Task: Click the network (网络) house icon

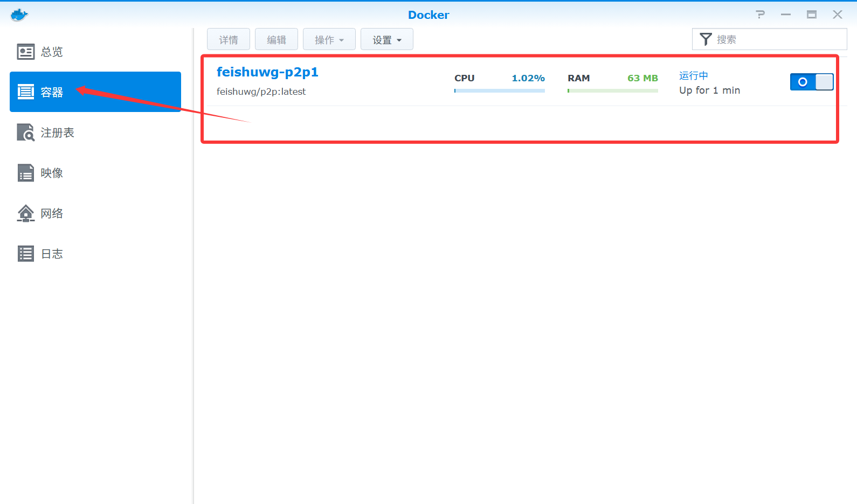Action: [x=26, y=213]
